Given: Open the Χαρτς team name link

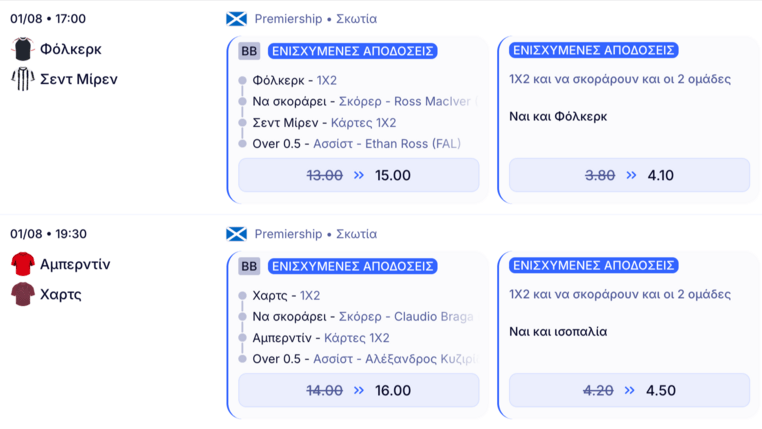Looking at the screenshot, I should pyautogui.click(x=61, y=294).
